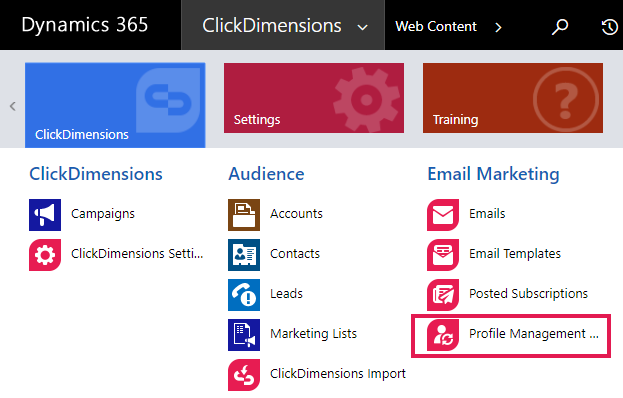Select the ClickDimensions blue tile
The width and height of the screenshot is (623, 398).
115,105
